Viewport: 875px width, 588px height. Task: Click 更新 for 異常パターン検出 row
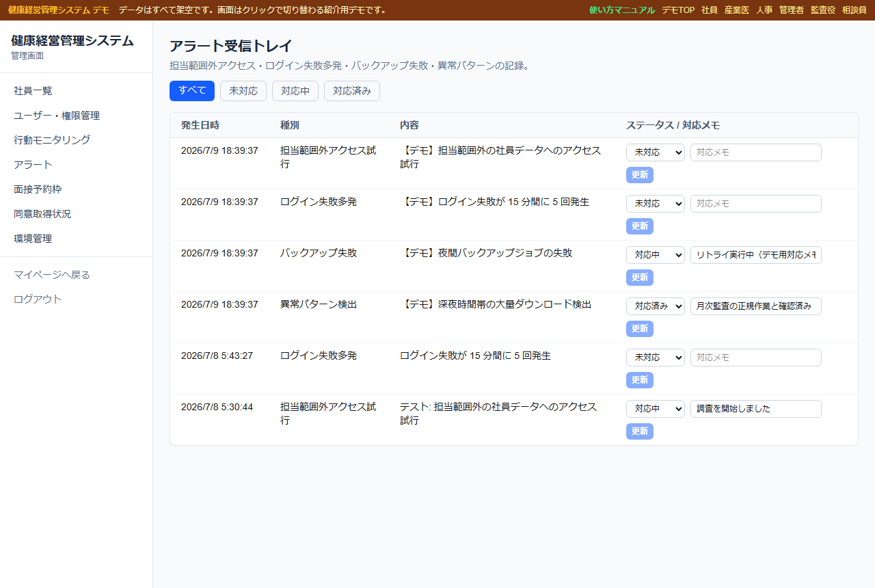pyautogui.click(x=640, y=329)
